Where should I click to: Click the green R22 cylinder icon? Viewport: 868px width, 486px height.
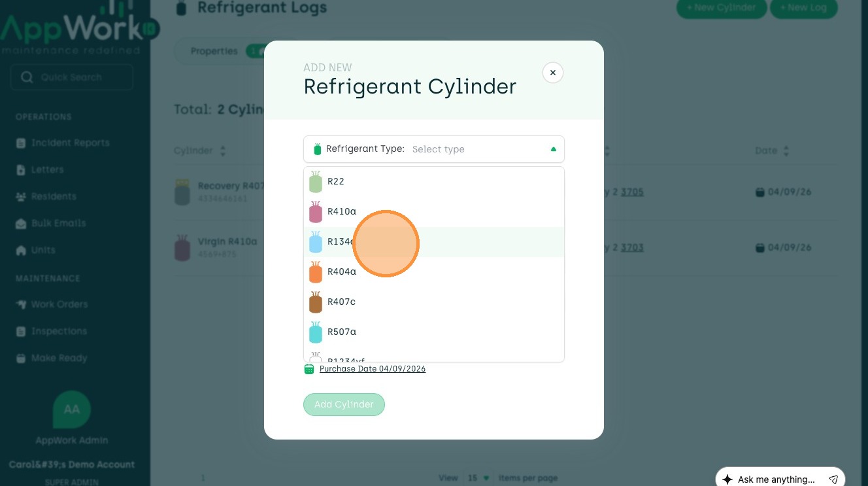pos(316,182)
